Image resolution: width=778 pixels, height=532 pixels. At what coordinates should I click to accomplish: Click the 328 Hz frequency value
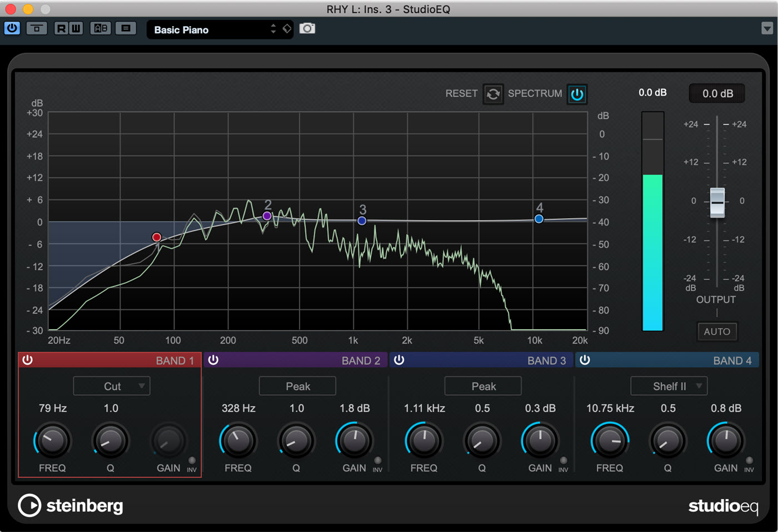tap(238, 409)
